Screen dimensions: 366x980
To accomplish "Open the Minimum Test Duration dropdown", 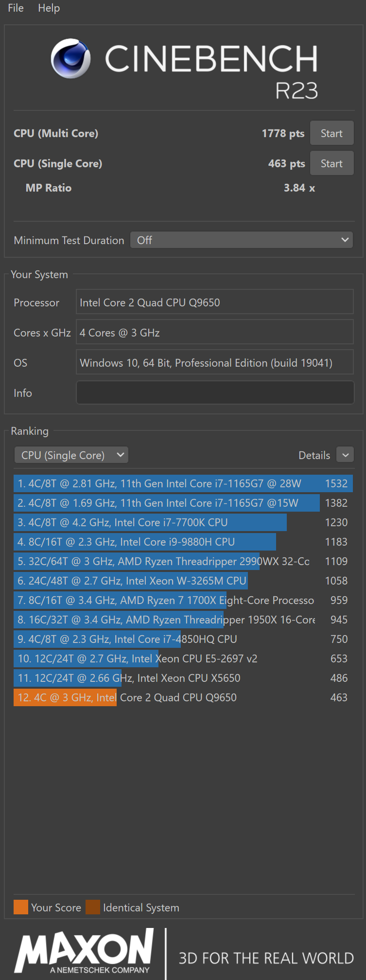I will tap(242, 240).
